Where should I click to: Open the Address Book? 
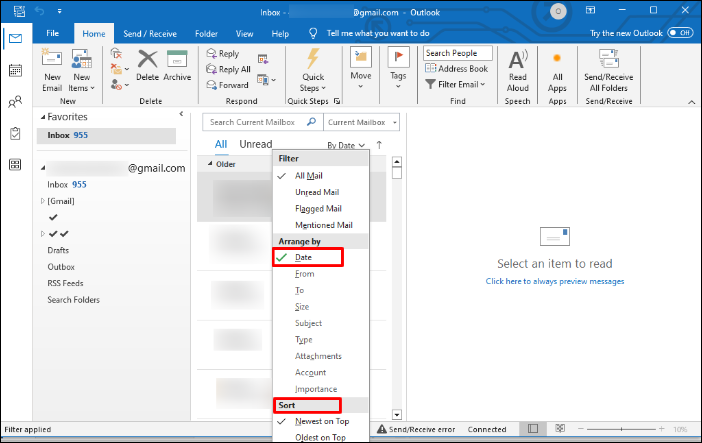(x=457, y=69)
